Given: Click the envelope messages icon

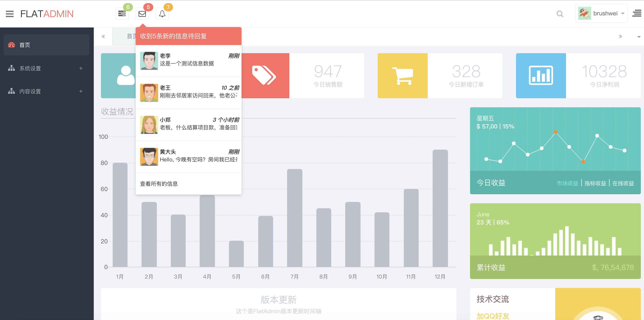Looking at the screenshot, I should coord(142,14).
